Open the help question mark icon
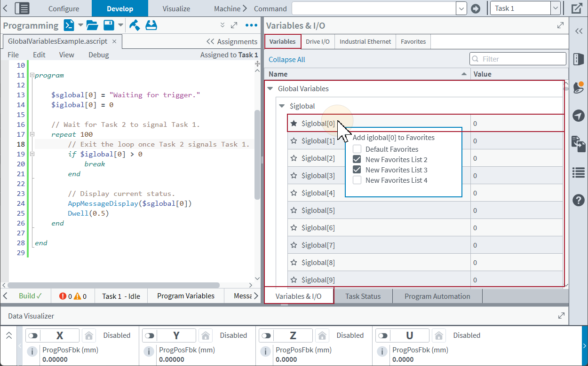This screenshot has height=366, width=588. 578,200
